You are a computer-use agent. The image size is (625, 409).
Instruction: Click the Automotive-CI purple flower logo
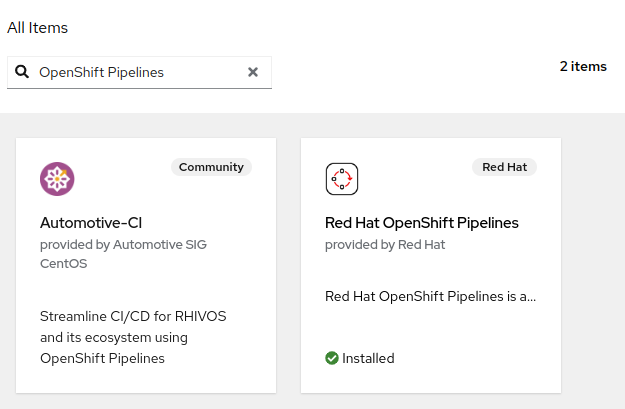pos(57,179)
